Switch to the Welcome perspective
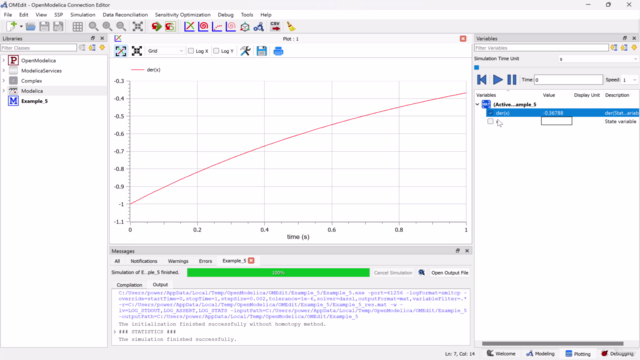The width and height of the screenshot is (640, 360). click(x=501, y=353)
